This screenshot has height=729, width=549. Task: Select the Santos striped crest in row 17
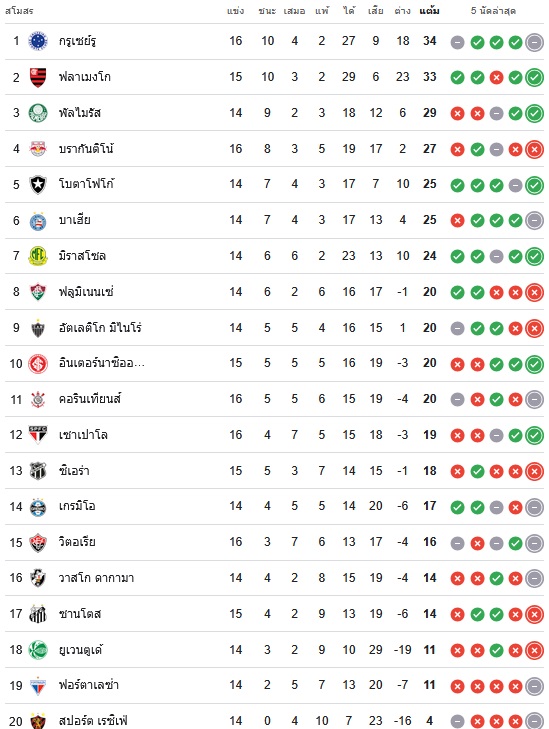pos(38,614)
